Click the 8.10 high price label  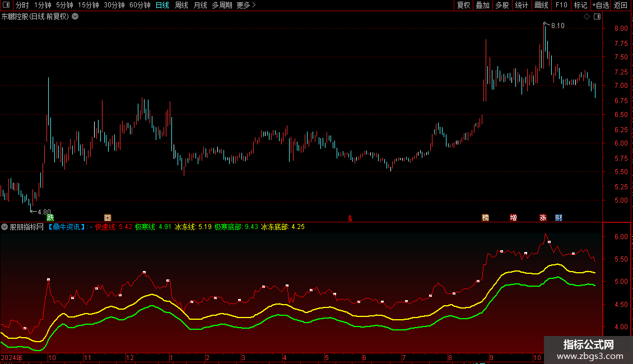point(558,26)
